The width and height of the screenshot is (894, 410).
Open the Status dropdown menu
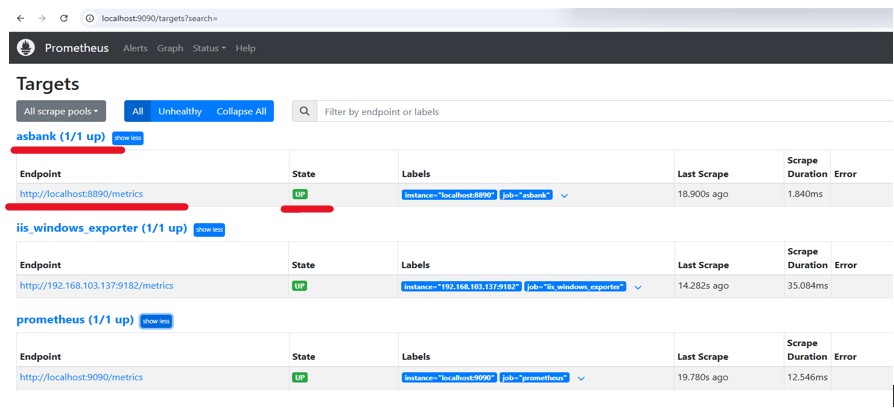click(209, 48)
